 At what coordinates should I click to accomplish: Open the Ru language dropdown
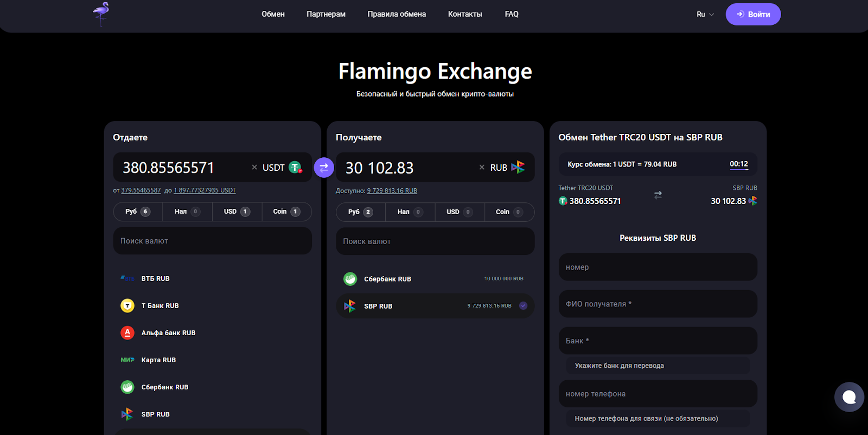705,15
